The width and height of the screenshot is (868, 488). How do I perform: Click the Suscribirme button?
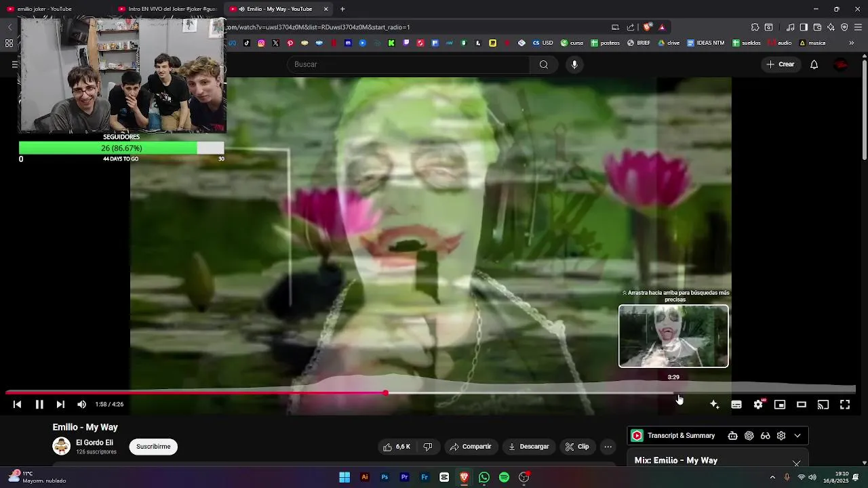[153, 447]
